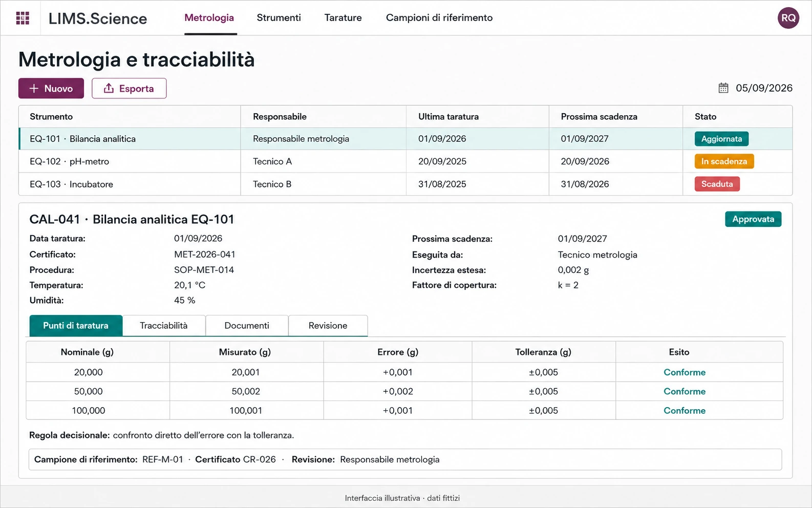
Task: Select the EQ-102 pH-metro row
Action: (x=405, y=161)
